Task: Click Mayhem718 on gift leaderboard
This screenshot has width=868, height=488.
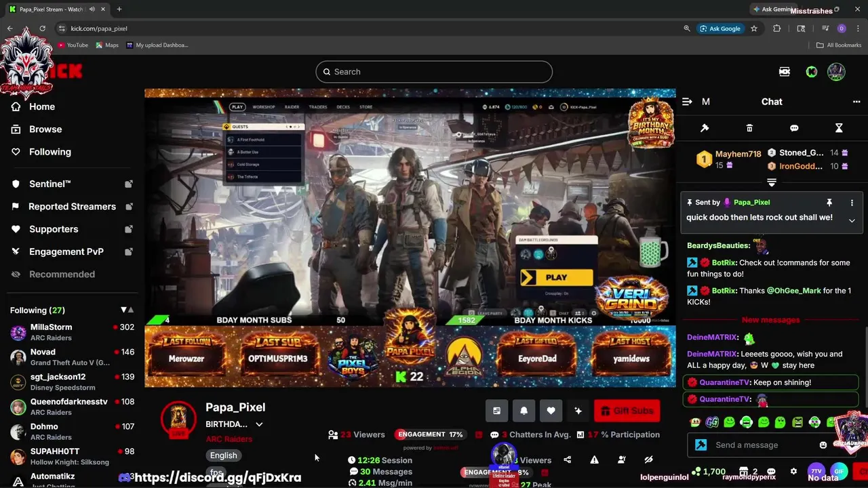Action: (x=738, y=154)
